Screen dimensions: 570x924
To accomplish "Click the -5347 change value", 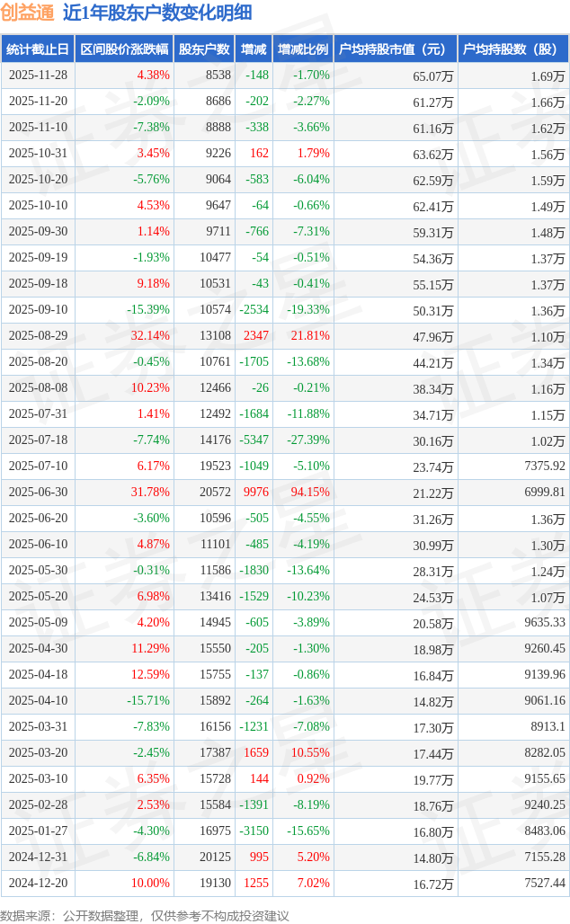I will coord(252,440).
